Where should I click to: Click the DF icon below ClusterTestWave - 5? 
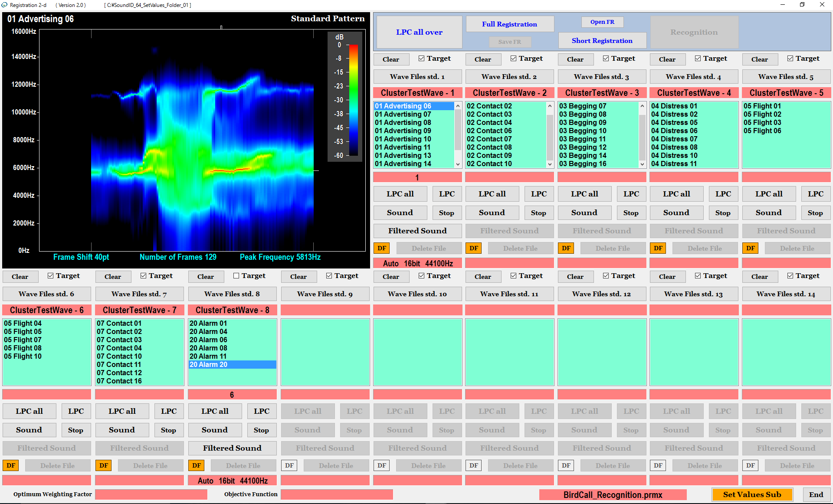pyautogui.click(x=750, y=248)
